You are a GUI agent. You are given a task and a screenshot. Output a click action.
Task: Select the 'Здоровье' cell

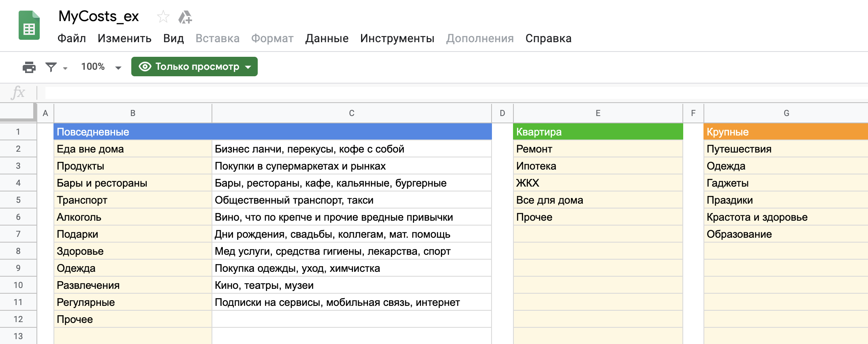133,251
